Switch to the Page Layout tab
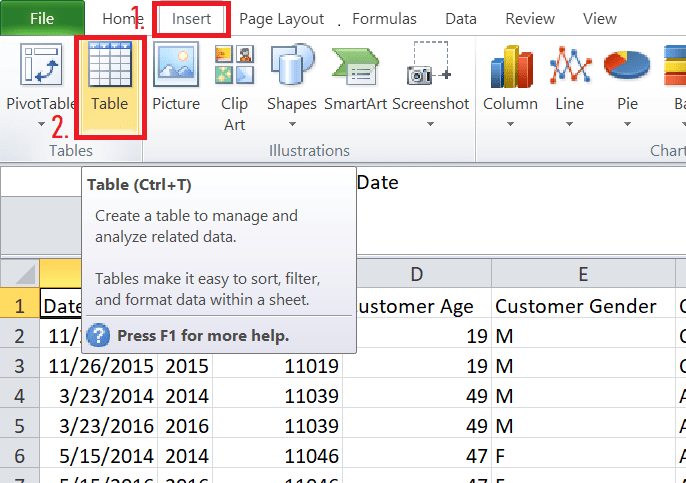 pos(282,18)
